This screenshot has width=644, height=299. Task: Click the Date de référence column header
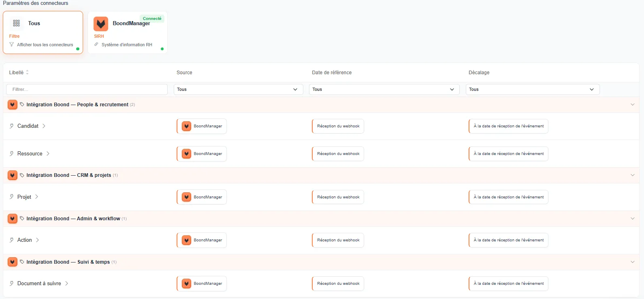[332, 73]
